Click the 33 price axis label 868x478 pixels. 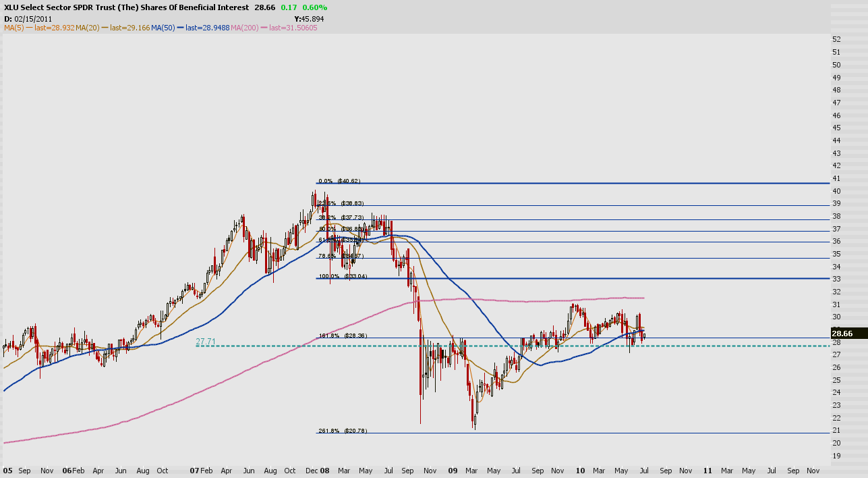coord(836,279)
